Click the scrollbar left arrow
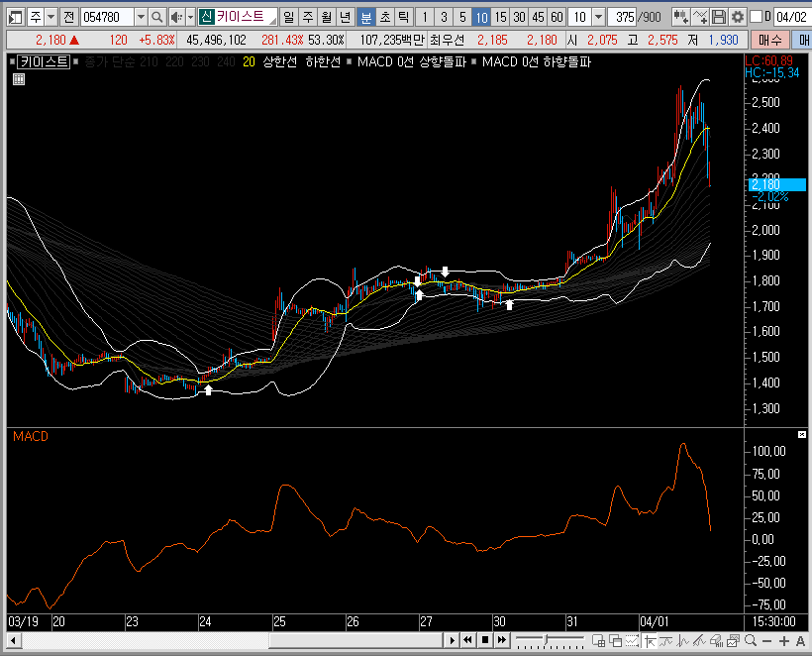 tap(14, 640)
